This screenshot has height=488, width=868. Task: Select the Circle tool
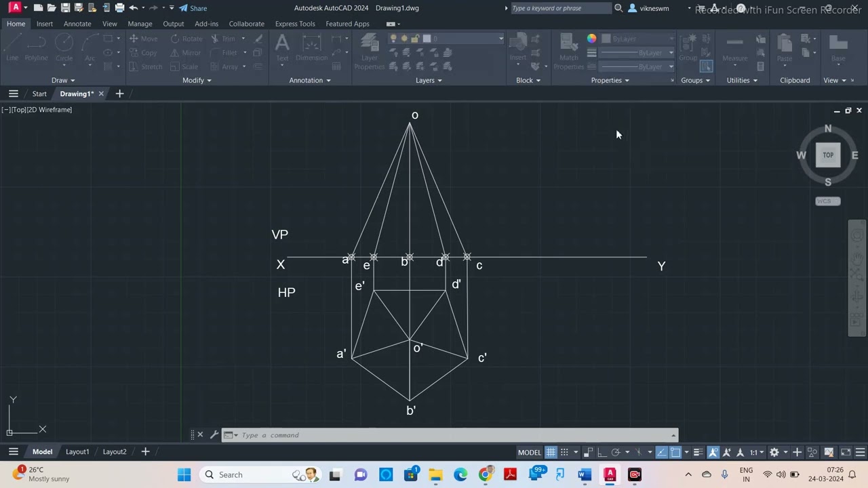click(x=64, y=48)
